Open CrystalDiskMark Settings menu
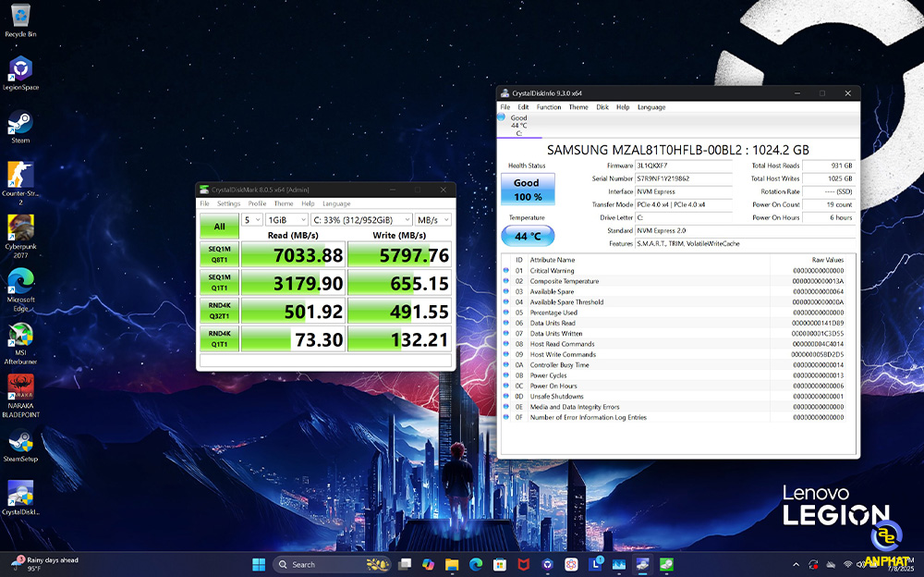Screen dimensions: 924x577 pyautogui.click(x=228, y=203)
